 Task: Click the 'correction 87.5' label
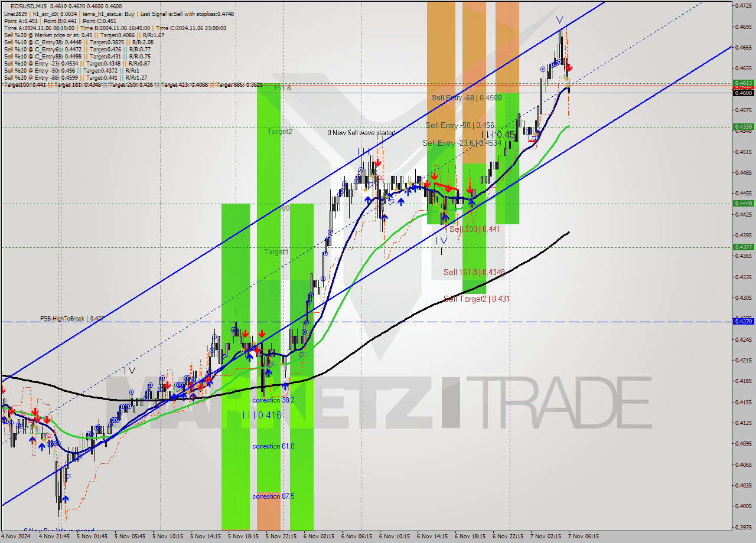[273, 496]
